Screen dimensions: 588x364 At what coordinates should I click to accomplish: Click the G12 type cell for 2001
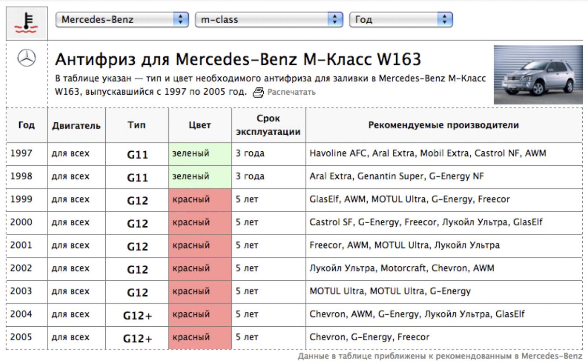(137, 246)
